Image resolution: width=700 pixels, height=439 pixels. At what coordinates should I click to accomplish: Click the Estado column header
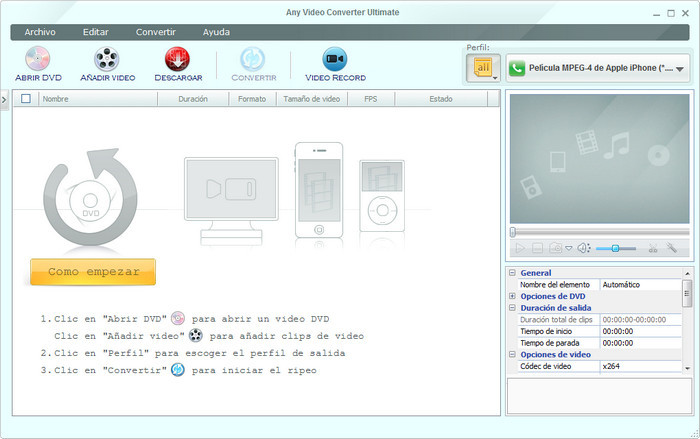[x=441, y=99]
